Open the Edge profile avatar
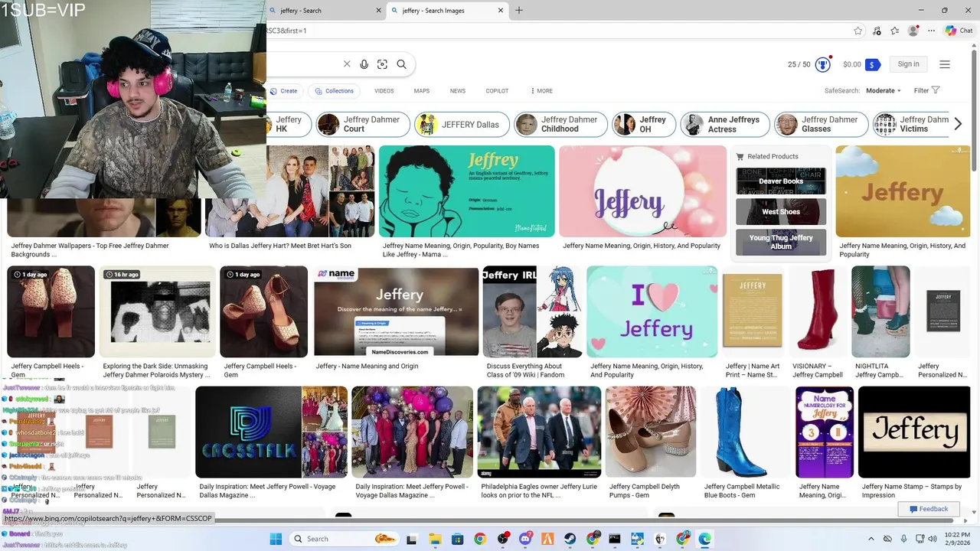The image size is (980, 551). pyautogui.click(x=913, y=31)
